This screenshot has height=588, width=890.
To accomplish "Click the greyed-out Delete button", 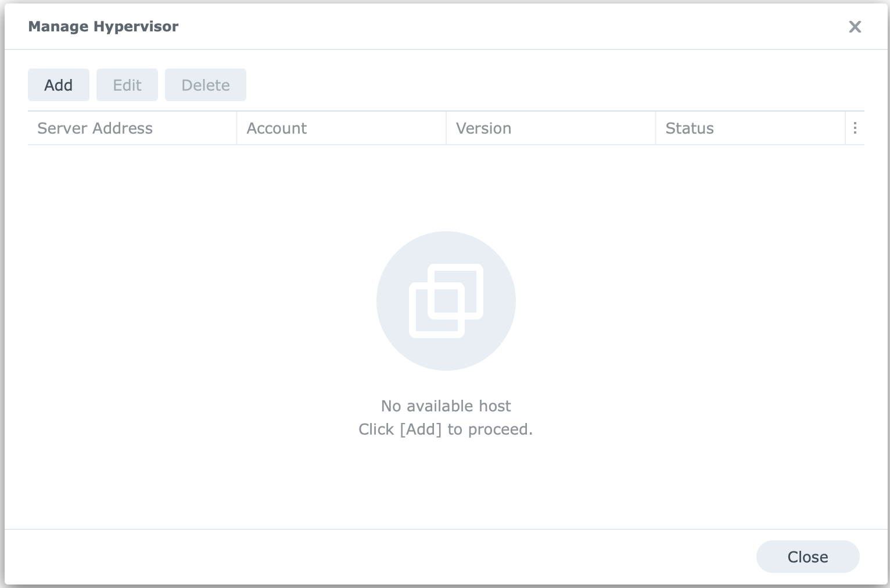I will [x=206, y=85].
